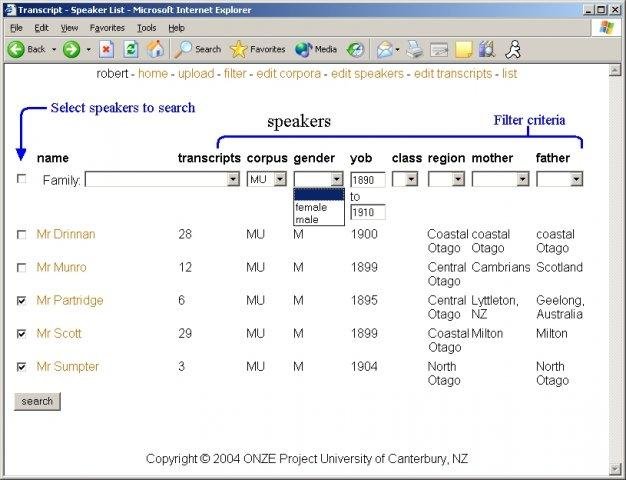The image size is (626, 480).
Task: Uncheck the Mr Sumpter checkbox
Action: point(22,367)
